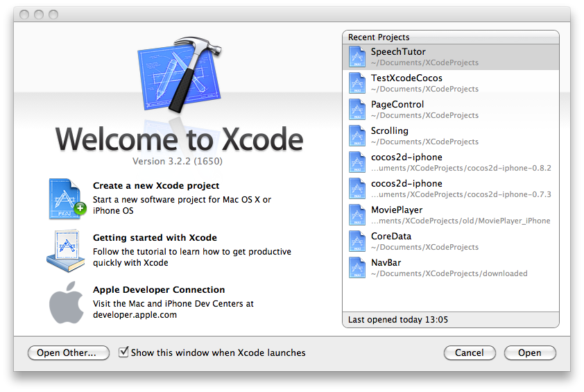The width and height of the screenshot is (584, 392).
Task: Click the CoreData project file icon
Action: (x=357, y=241)
